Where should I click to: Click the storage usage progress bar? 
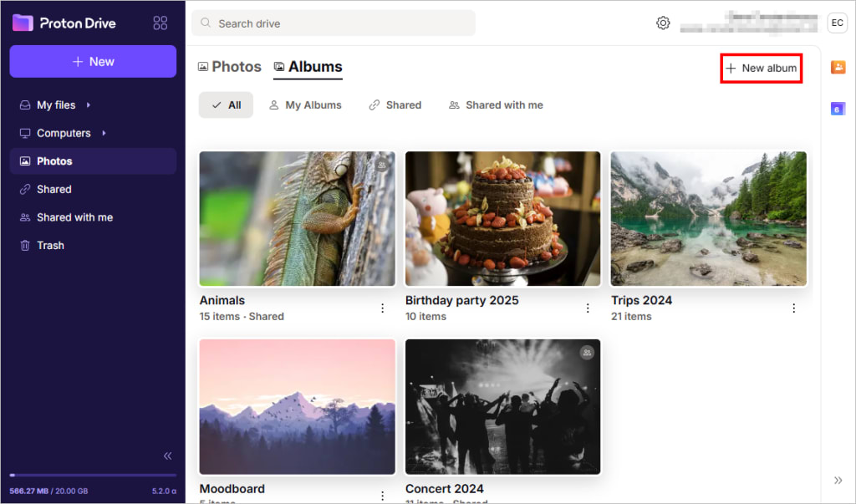coord(93,475)
